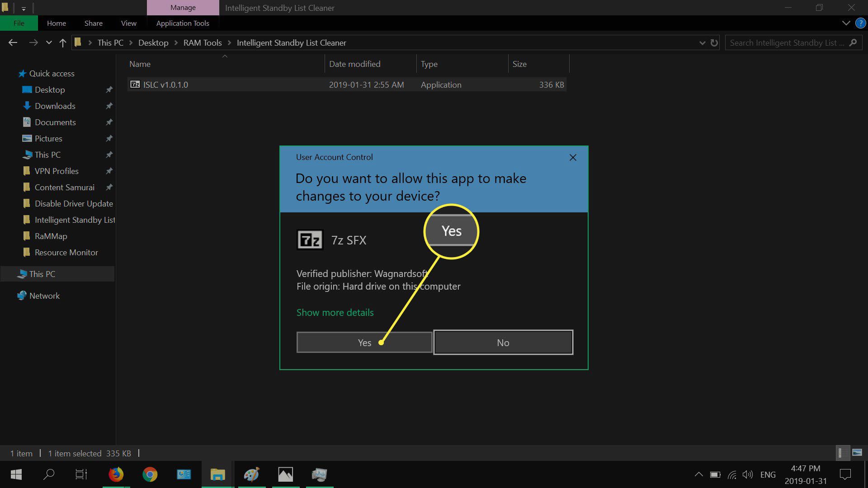Screen dimensions: 868x488
Task: Open VPN Profiles folder
Action: pos(57,171)
